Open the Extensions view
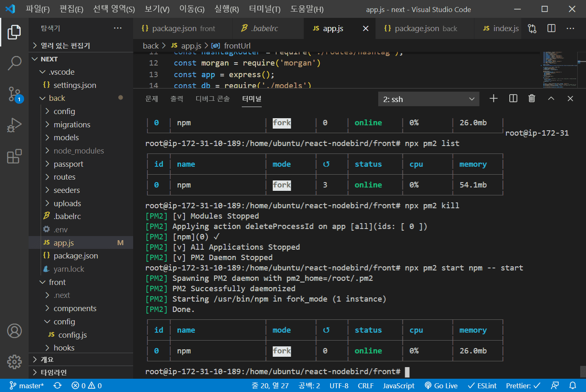Viewport: 586px width, 392px height. 15,156
